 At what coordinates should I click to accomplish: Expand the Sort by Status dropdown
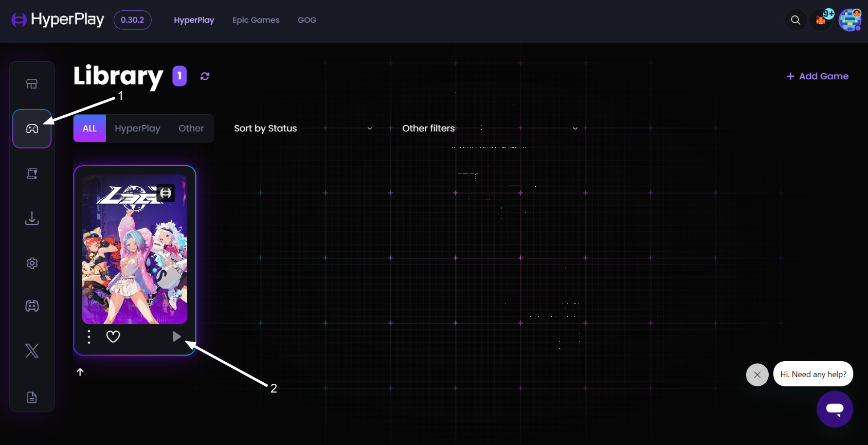click(303, 128)
